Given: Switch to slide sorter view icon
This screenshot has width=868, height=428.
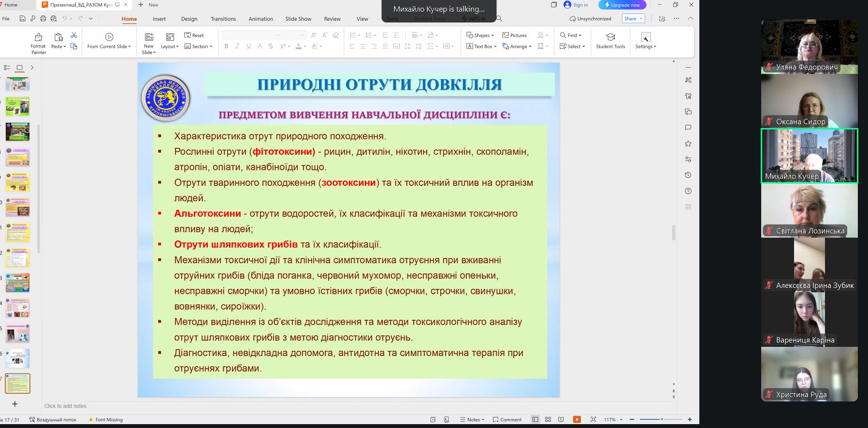Looking at the screenshot, I should (548, 419).
